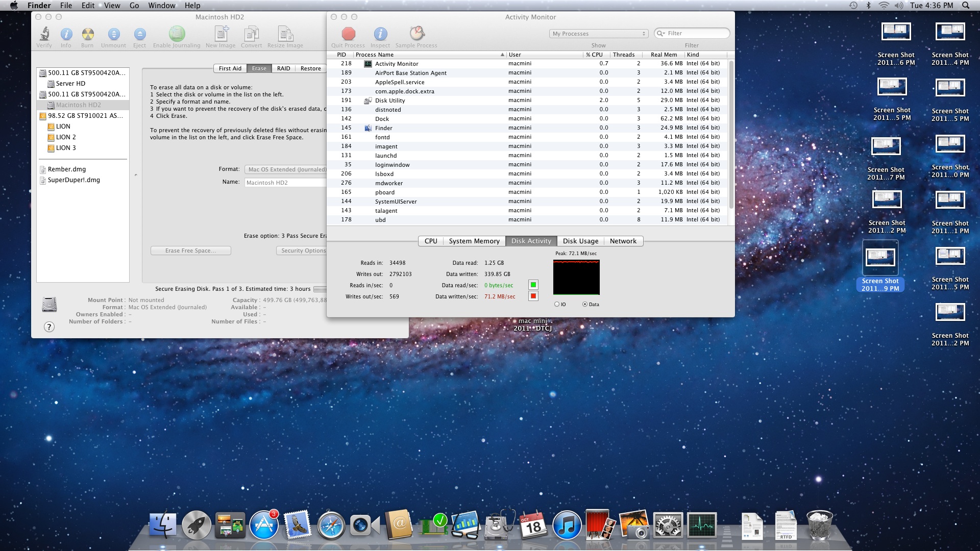Open the Format Mac OS Extended dropdown
The image size is (980, 551).
pos(286,169)
